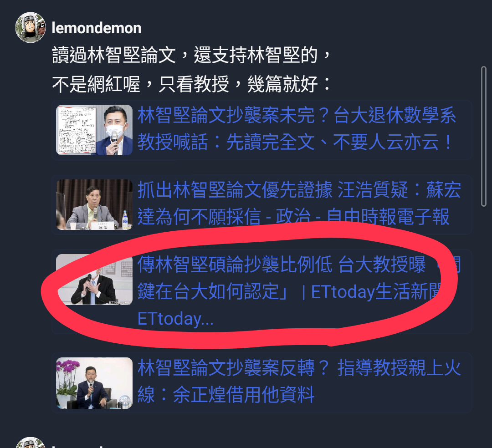The width and height of the screenshot is (492, 448).
Task: Click 自由時報電子報 portion of second link
Action: [388, 217]
